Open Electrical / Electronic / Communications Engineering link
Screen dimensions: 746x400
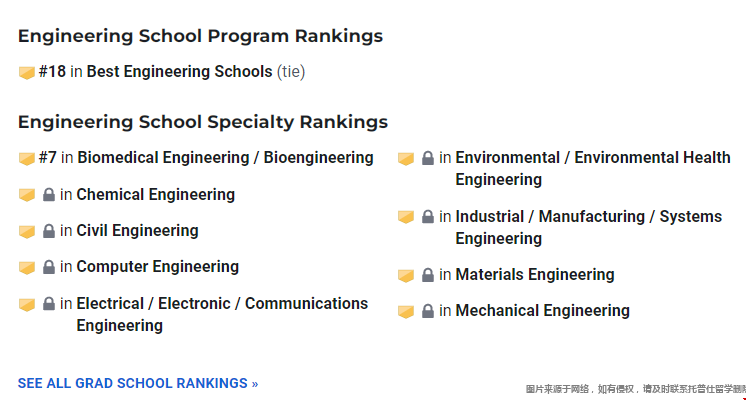tap(222, 314)
